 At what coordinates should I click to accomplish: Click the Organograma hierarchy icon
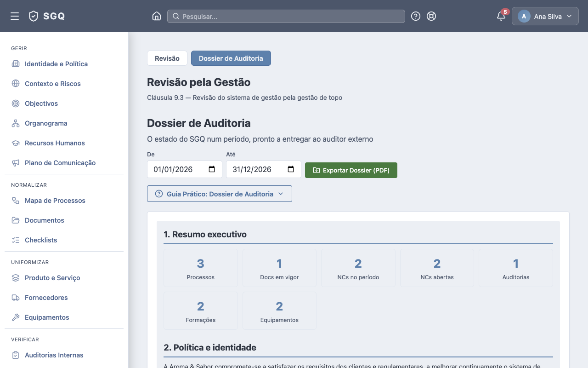[16, 123]
